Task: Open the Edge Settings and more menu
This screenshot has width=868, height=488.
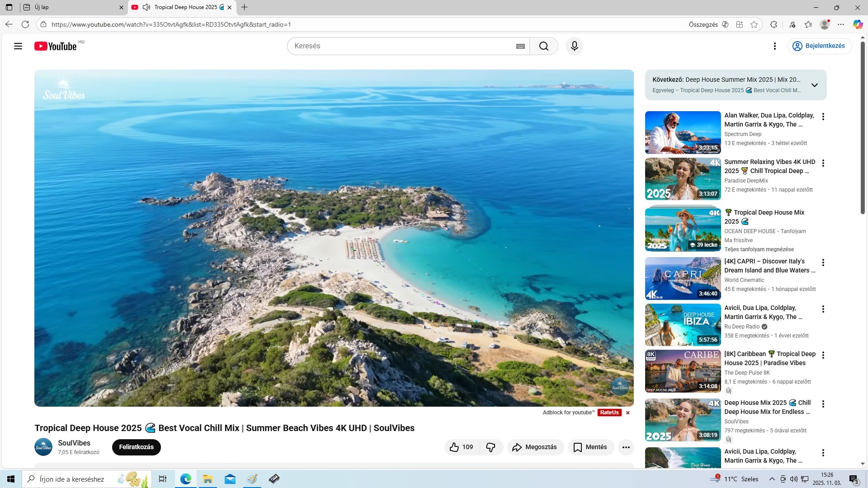Action: point(840,24)
